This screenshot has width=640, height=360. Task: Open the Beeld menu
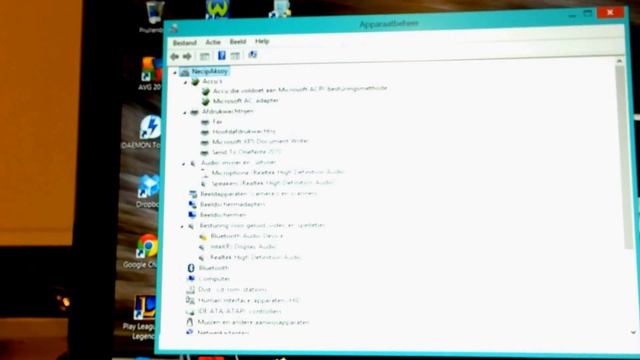coord(238,42)
